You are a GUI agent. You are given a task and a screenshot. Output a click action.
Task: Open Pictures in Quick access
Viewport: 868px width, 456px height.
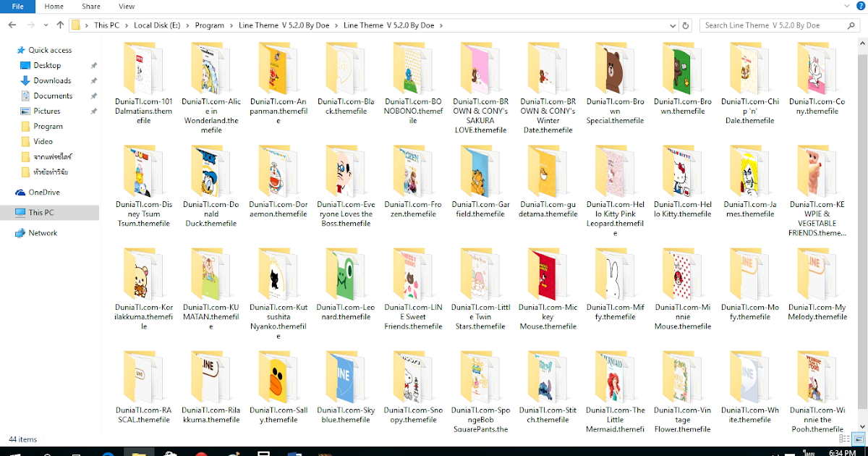click(47, 111)
